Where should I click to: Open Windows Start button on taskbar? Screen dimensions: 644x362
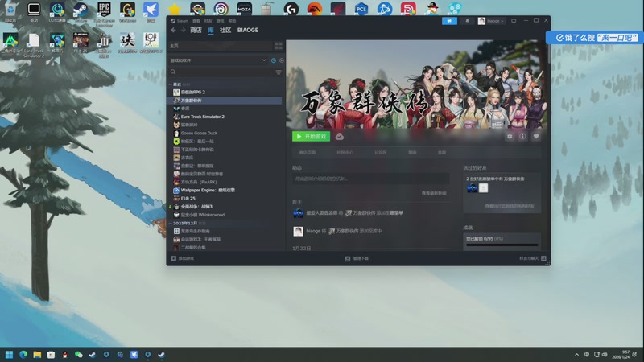point(9,355)
